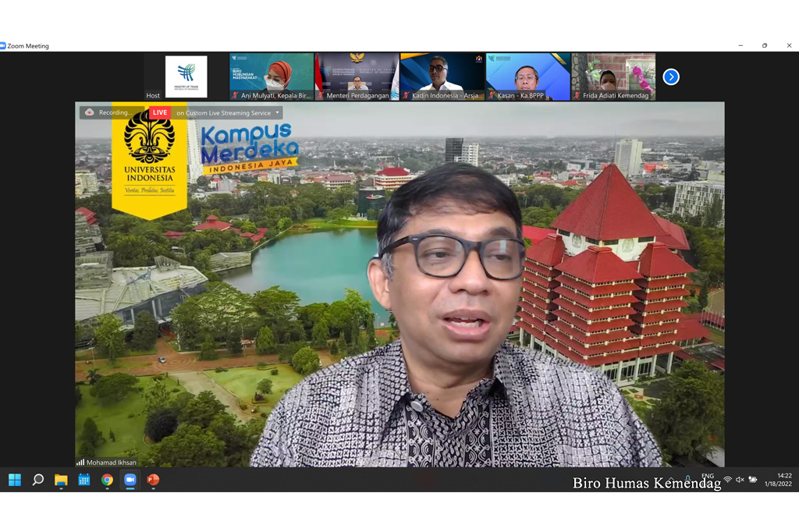
Task: Select Ani Mulyati's video thumbnail
Action: [272, 76]
